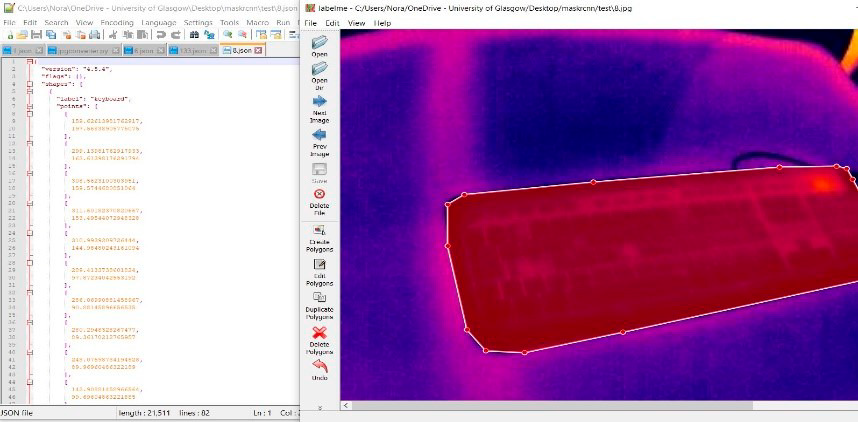Collapse the fold marker at line 12

click(30, 143)
